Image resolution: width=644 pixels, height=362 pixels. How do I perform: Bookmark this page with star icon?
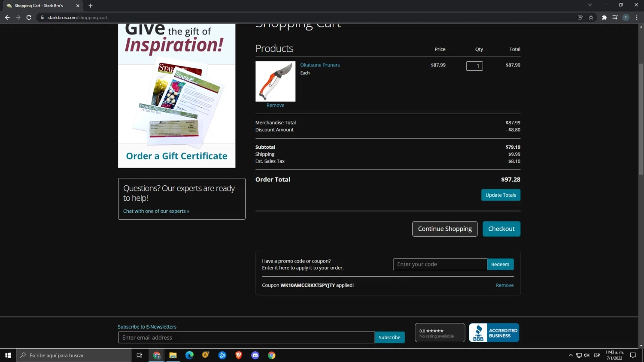591,18
